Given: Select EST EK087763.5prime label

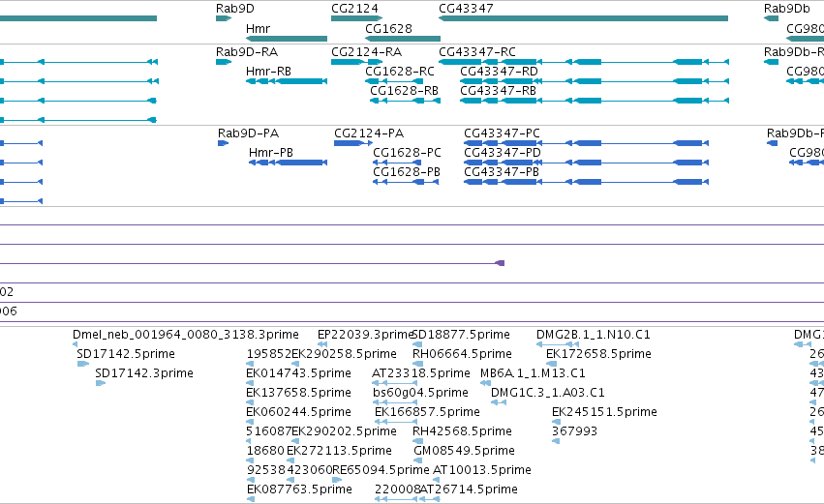Looking at the screenshot, I should (299, 489).
